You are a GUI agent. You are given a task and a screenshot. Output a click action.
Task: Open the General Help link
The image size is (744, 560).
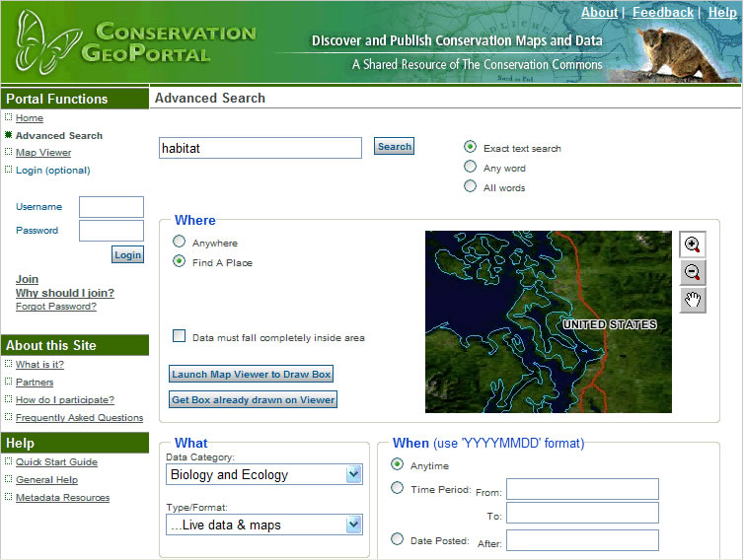46,480
